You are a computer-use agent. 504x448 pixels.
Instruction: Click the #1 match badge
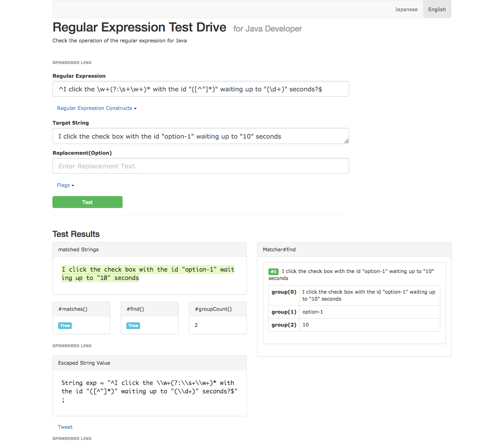click(x=273, y=272)
